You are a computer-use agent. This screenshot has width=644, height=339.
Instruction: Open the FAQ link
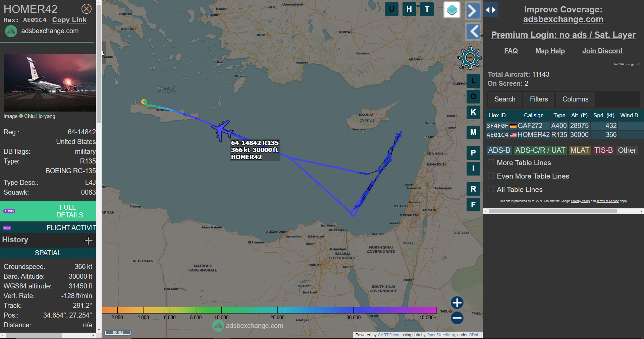pyautogui.click(x=511, y=51)
